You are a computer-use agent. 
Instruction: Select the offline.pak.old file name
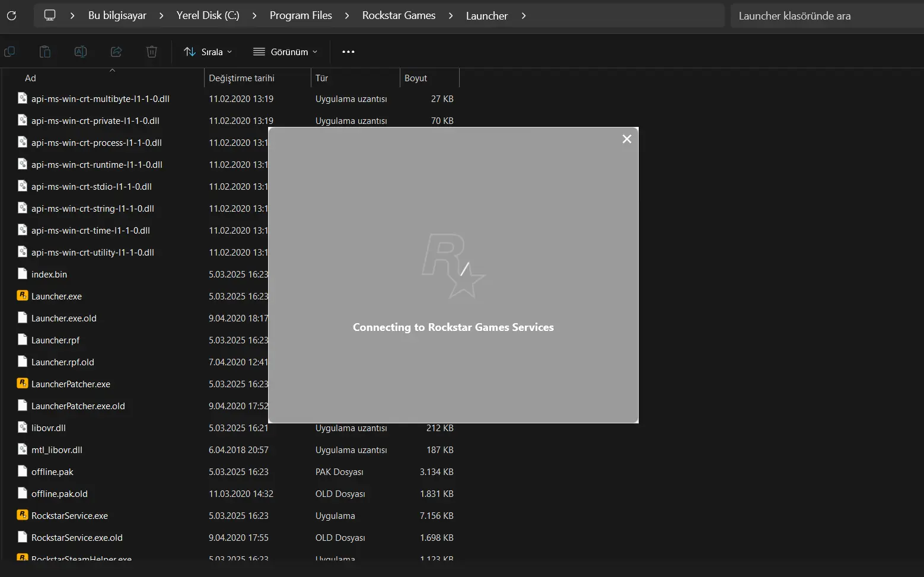(x=59, y=494)
